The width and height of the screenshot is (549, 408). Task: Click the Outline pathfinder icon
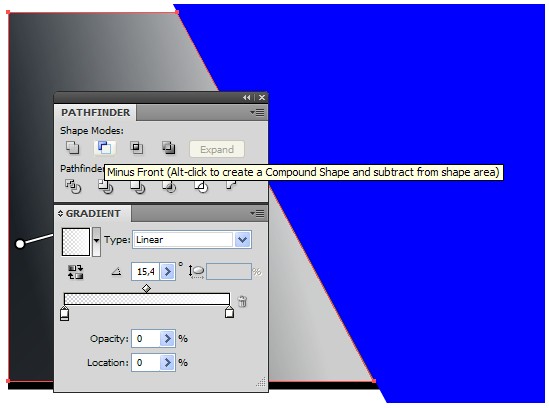202,187
